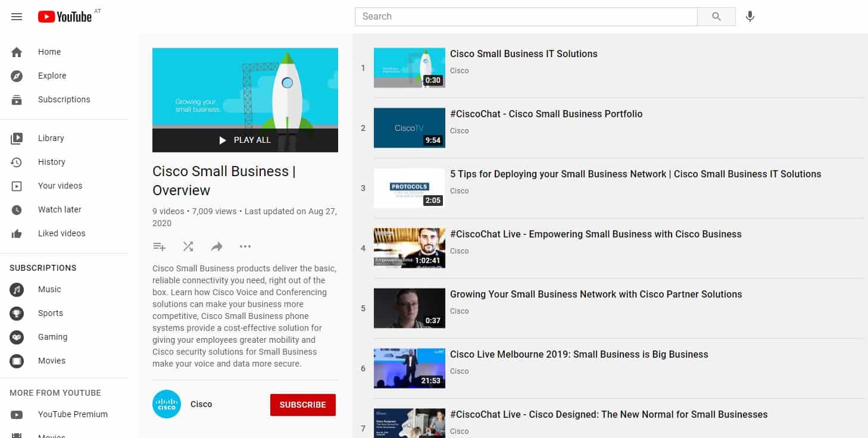The width and height of the screenshot is (868, 438).
Task: Open YouTube Premium link
Action: (x=73, y=414)
